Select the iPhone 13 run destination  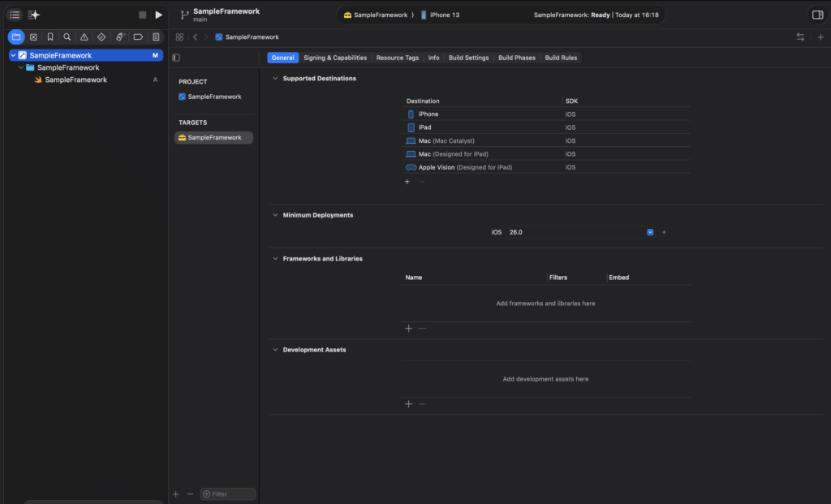click(x=440, y=15)
